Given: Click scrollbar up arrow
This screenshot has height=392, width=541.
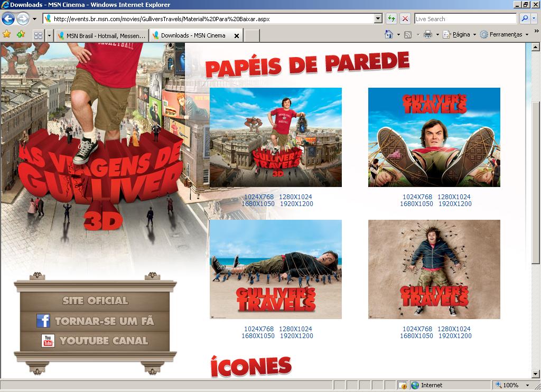Looking at the screenshot, I should (x=536, y=47).
